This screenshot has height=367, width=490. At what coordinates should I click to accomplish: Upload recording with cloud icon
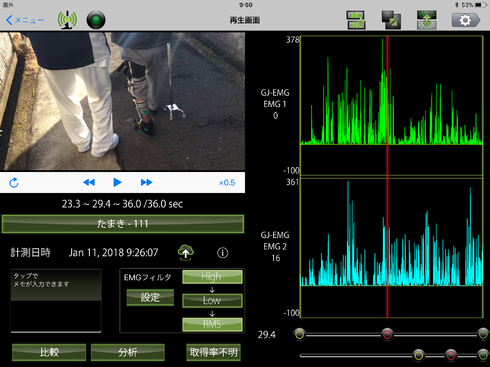[x=186, y=252]
